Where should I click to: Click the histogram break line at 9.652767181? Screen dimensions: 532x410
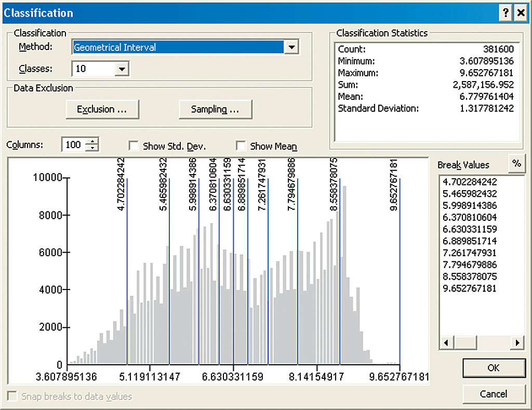[x=400, y=272]
